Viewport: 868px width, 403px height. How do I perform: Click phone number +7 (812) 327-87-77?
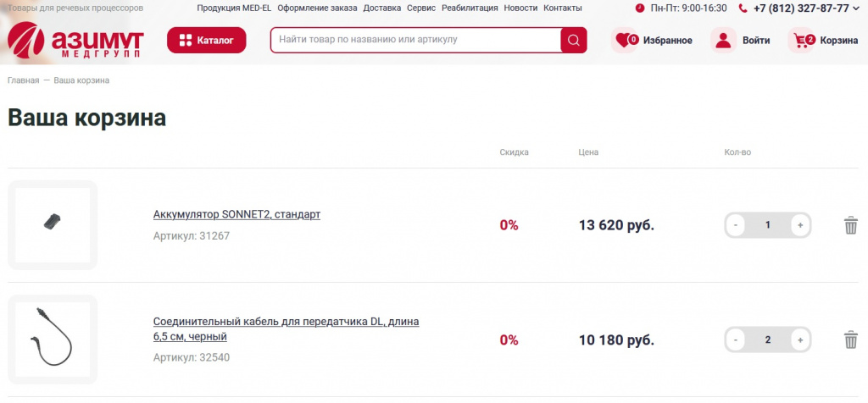click(x=801, y=8)
